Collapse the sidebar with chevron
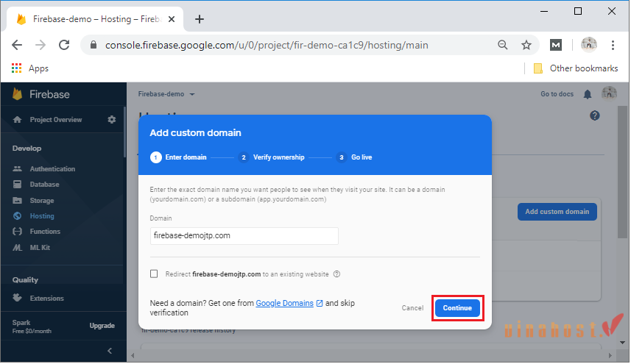This screenshot has height=364, width=631. tap(110, 351)
